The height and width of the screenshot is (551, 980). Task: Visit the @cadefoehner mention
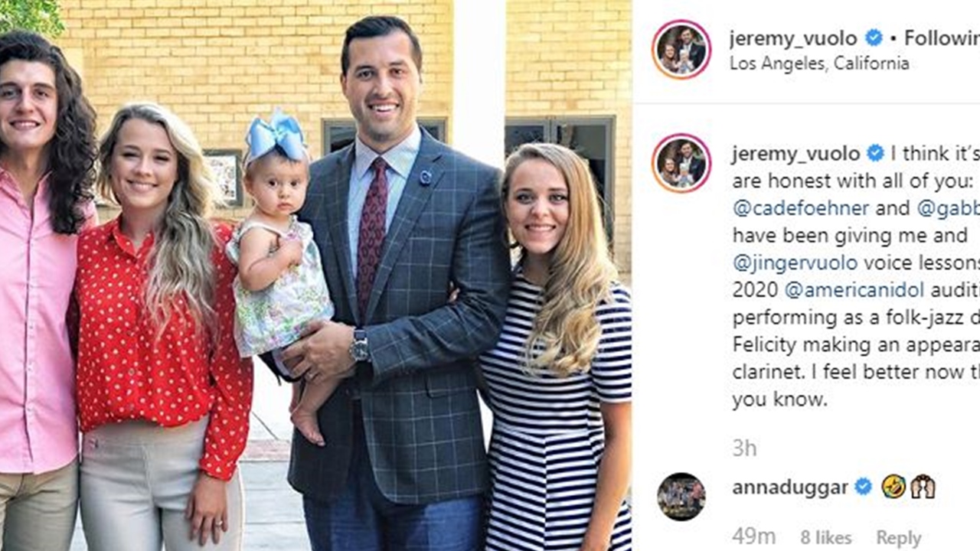tap(800, 208)
